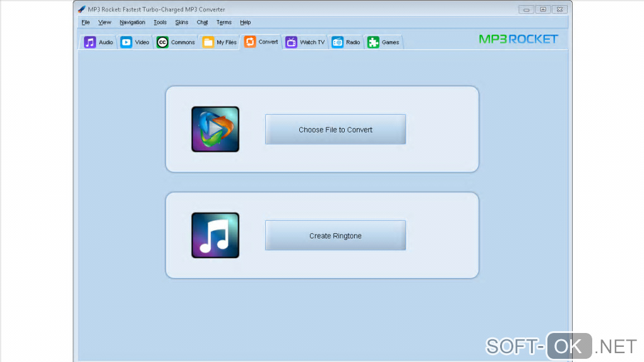644x362 pixels.
Task: Open the View menu
Action: click(x=104, y=22)
